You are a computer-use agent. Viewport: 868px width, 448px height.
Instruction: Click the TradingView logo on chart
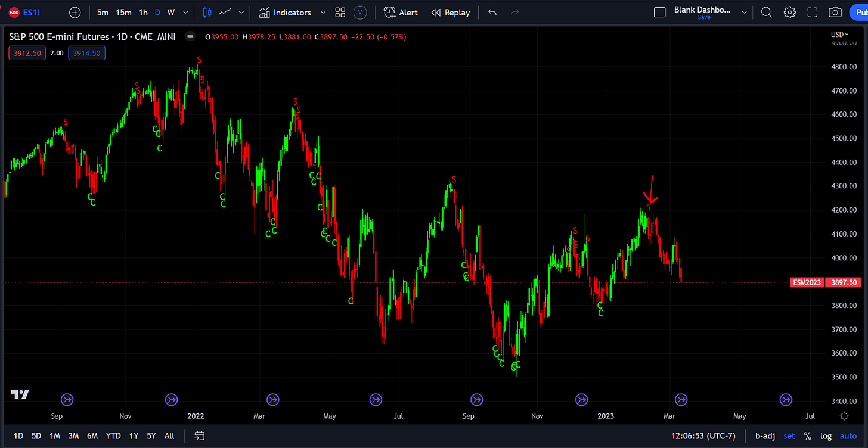coord(20,395)
